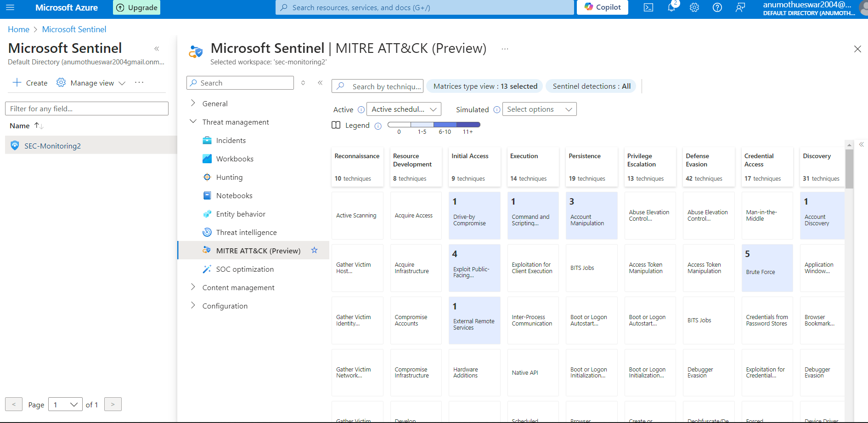
Task: Click the Upgrade button
Action: tap(137, 7)
